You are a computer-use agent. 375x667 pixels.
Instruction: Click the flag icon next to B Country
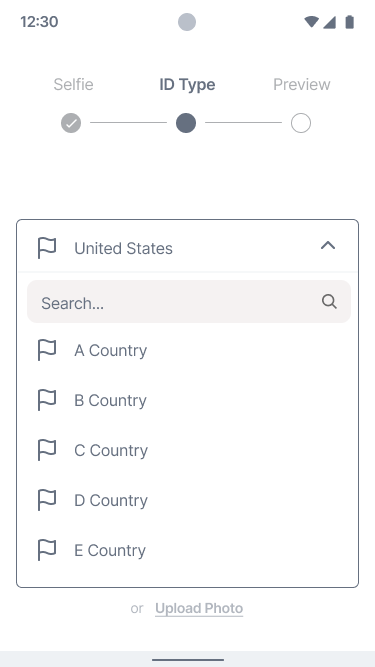click(x=47, y=400)
